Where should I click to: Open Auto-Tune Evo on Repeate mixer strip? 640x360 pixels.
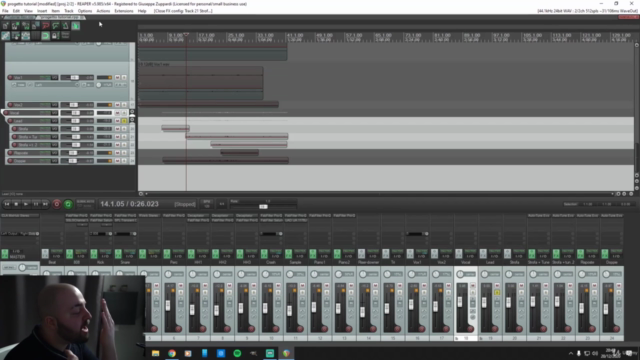(x=587, y=216)
